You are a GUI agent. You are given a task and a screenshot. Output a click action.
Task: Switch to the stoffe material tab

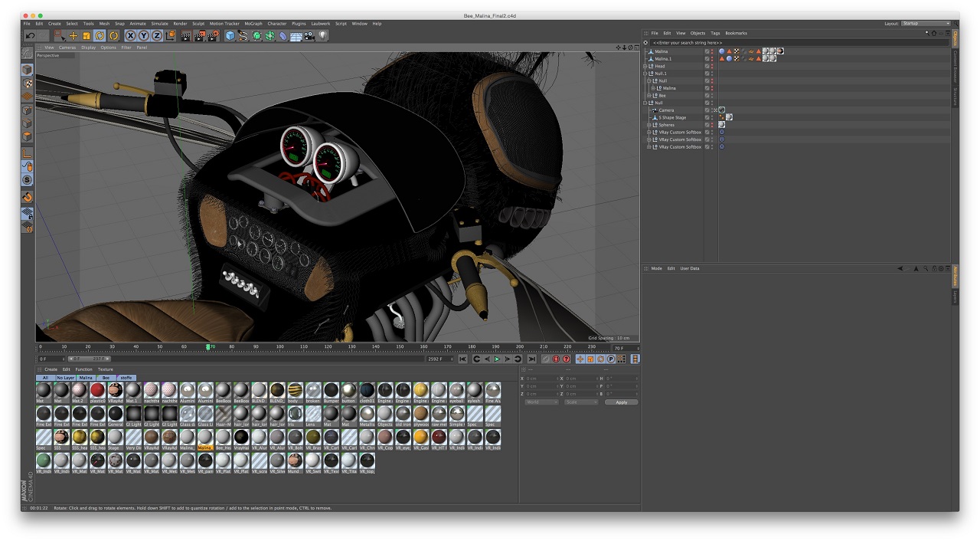[x=126, y=378]
